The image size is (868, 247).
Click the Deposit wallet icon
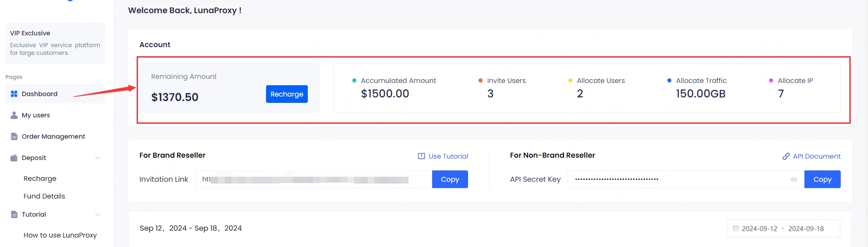pyautogui.click(x=14, y=158)
